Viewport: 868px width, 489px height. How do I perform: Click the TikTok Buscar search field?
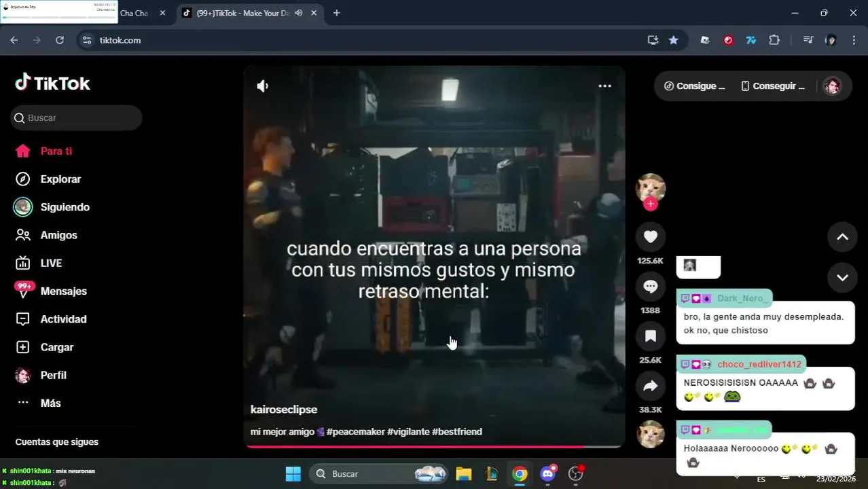pyautogui.click(x=76, y=118)
